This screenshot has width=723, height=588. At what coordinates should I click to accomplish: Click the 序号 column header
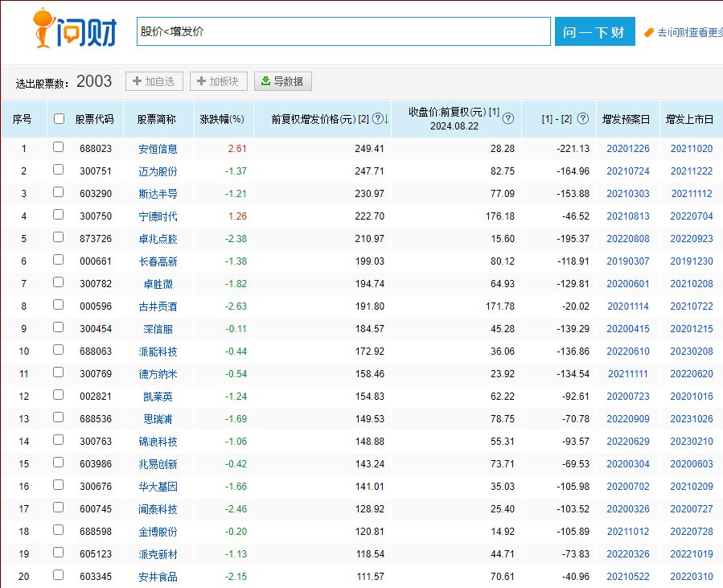pos(23,119)
